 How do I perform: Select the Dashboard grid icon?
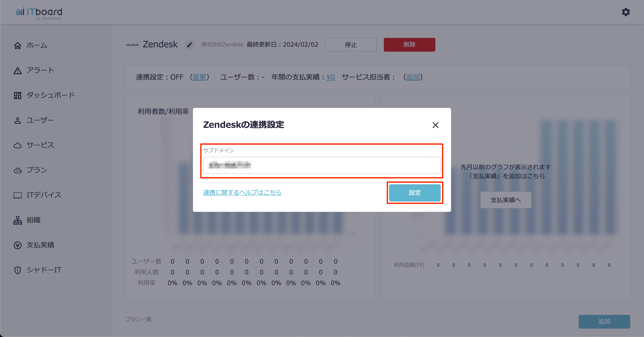click(17, 95)
